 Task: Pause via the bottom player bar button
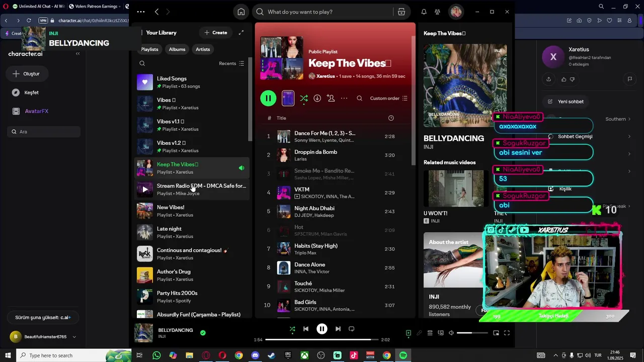click(x=322, y=329)
